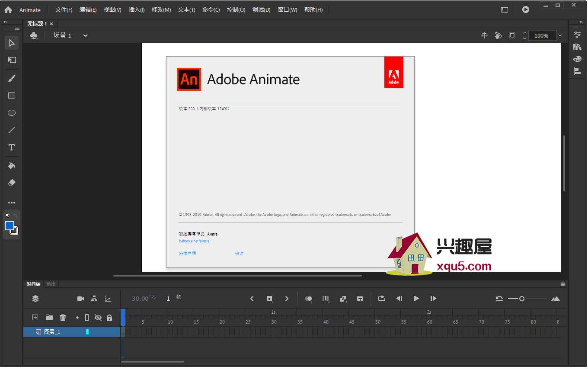This screenshot has height=369, width=588.
Task: Toggle highlight layers dot in timeline header
Action: (x=77, y=318)
